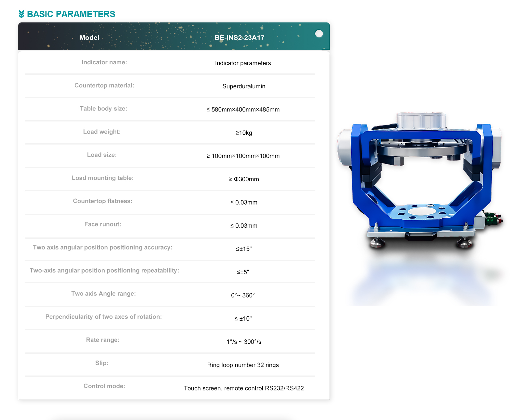Click the ≥ Φ300mm mounting table value
This screenshot has width=520, height=420.
tap(244, 179)
